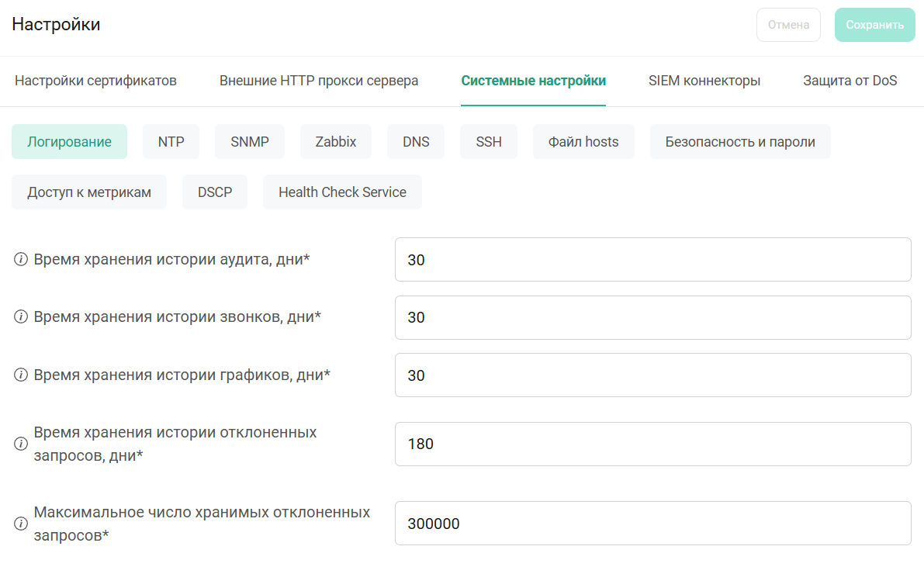This screenshot has height=567, width=924.
Task: Click info icon beside audit history retention
Action: [x=21, y=260]
